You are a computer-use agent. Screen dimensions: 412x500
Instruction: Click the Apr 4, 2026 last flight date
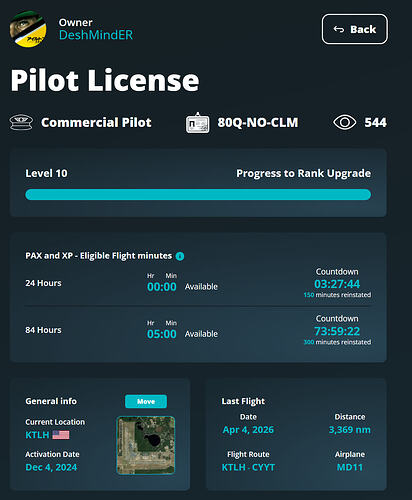[x=248, y=430]
